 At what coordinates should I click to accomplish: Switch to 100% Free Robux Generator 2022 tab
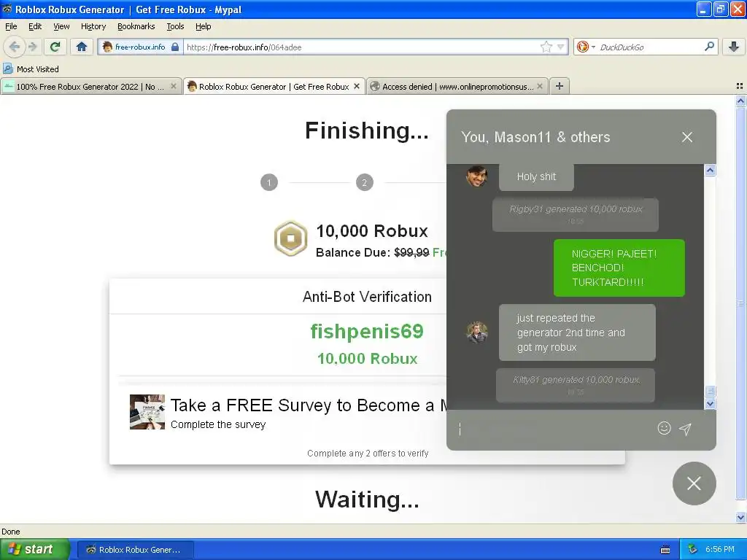[x=90, y=87]
